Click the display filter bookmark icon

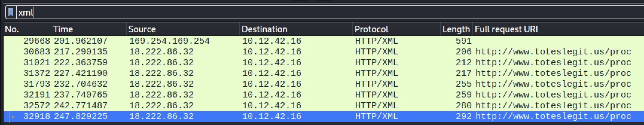(11, 13)
